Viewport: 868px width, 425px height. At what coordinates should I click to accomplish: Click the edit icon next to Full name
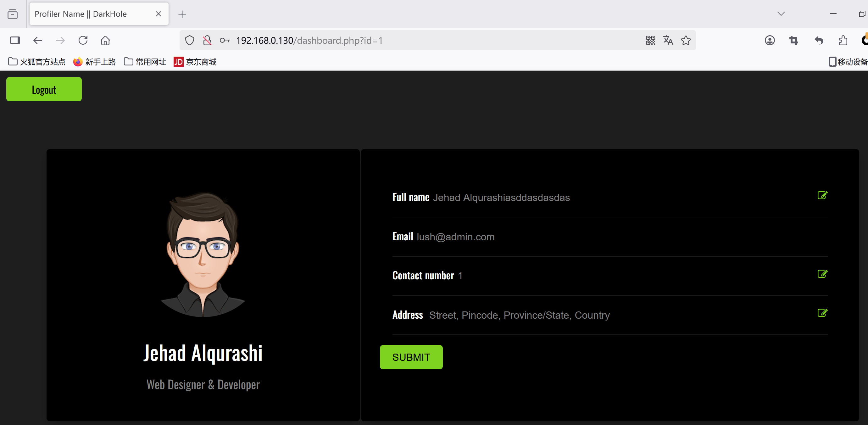[822, 195]
